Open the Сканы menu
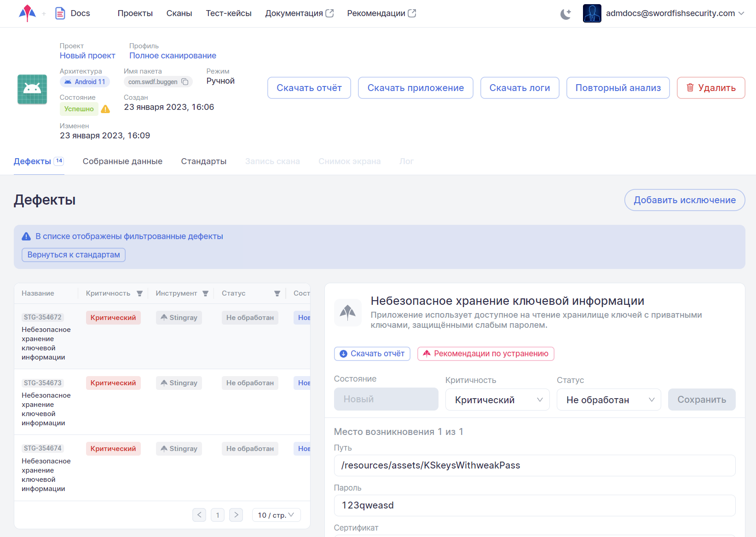Viewport: 756px width, 537px height. click(179, 13)
